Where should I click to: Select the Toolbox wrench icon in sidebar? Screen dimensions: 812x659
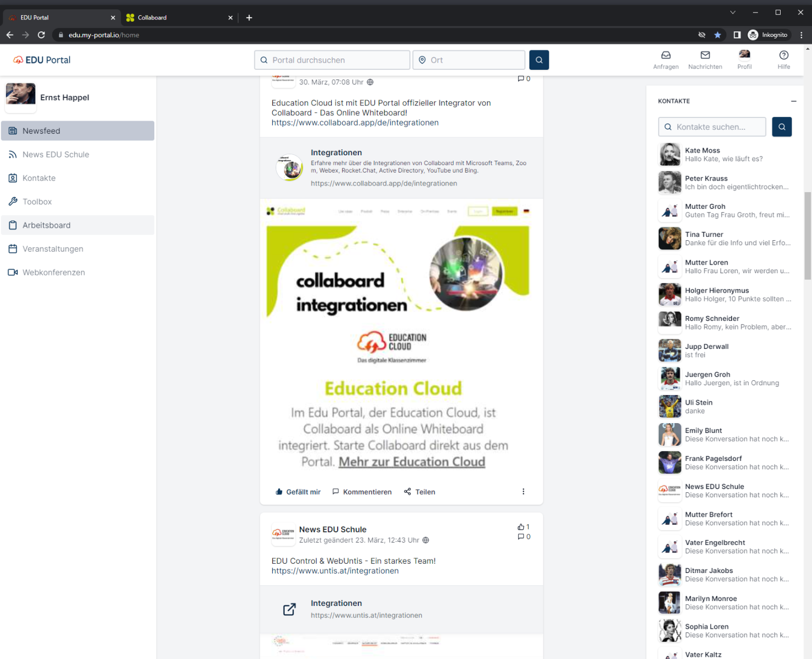point(13,201)
